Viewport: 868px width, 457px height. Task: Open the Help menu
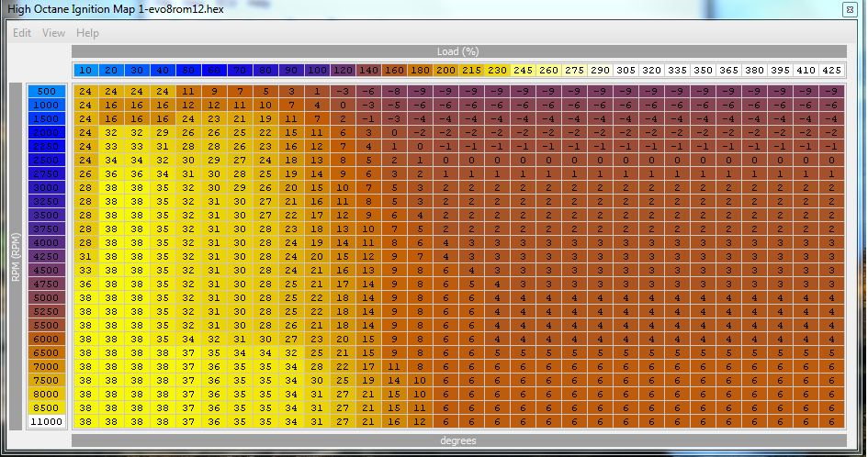pos(87,33)
